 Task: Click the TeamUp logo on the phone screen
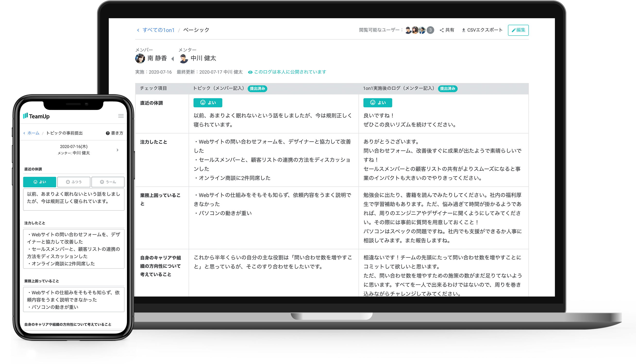pyautogui.click(x=36, y=116)
